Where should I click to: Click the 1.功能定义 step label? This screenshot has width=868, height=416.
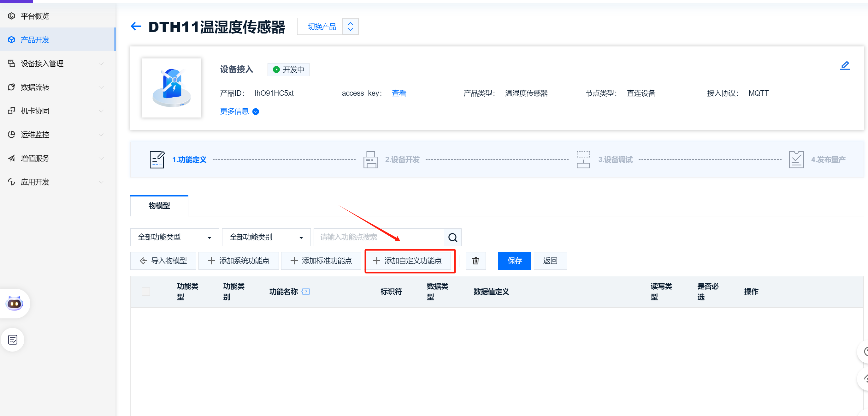click(x=189, y=159)
